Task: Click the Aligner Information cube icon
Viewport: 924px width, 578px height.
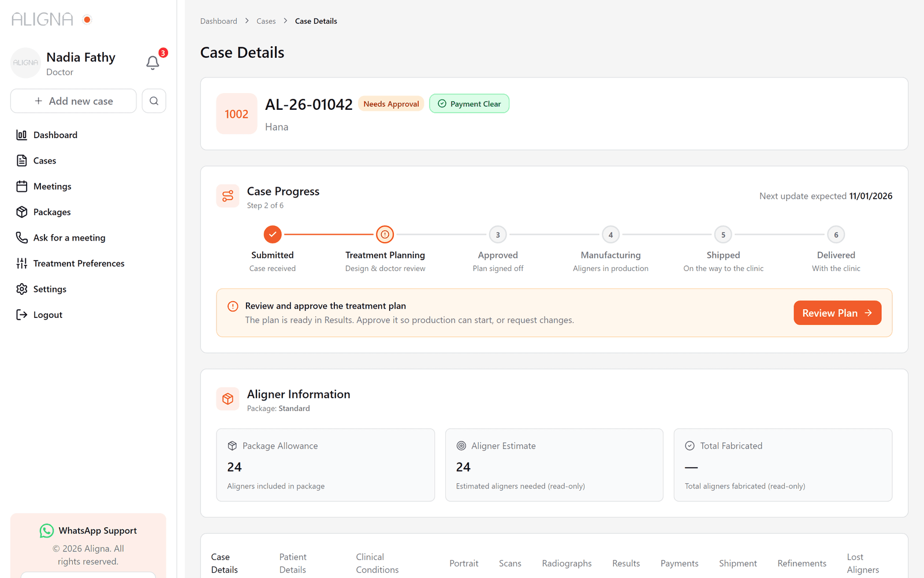Action: [x=228, y=399]
